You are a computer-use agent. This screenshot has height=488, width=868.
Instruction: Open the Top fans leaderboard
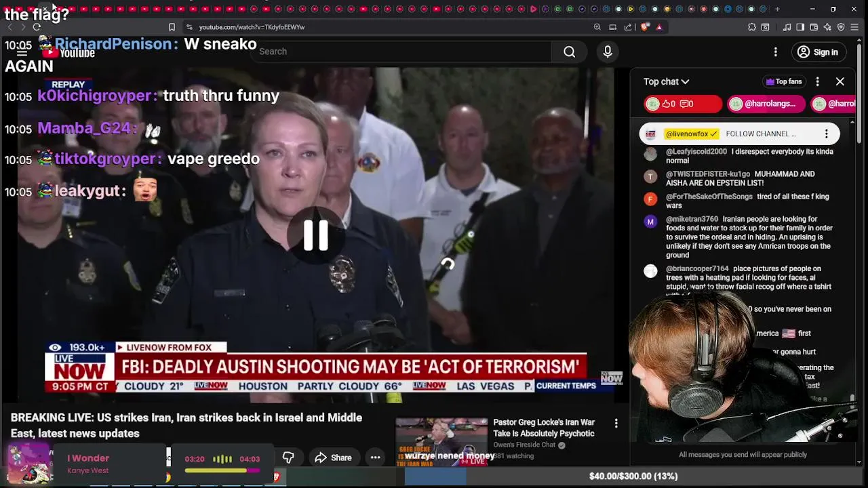[784, 81]
